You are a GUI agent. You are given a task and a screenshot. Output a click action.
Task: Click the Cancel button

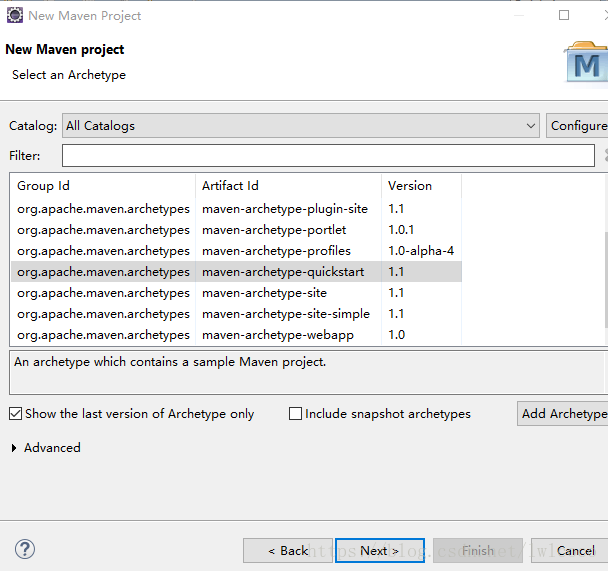point(569,550)
